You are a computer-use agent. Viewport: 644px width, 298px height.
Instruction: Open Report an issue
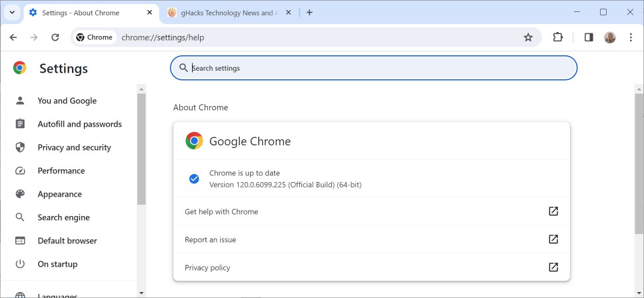point(371,239)
